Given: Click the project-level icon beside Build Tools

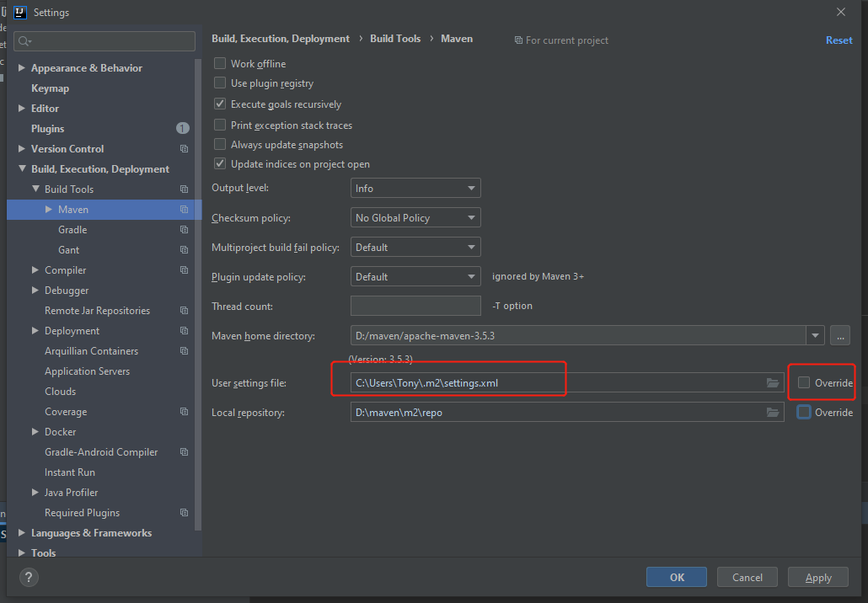Looking at the screenshot, I should [185, 189].
